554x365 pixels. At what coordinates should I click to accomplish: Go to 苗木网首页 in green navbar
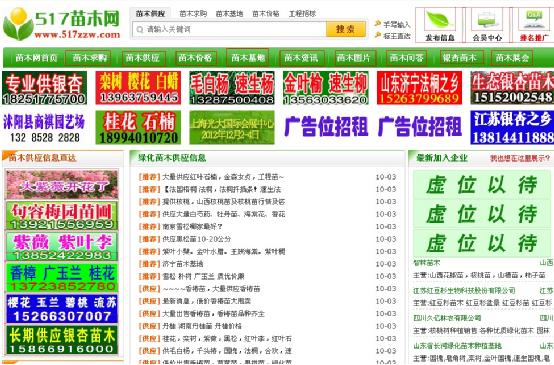point(36,58)
